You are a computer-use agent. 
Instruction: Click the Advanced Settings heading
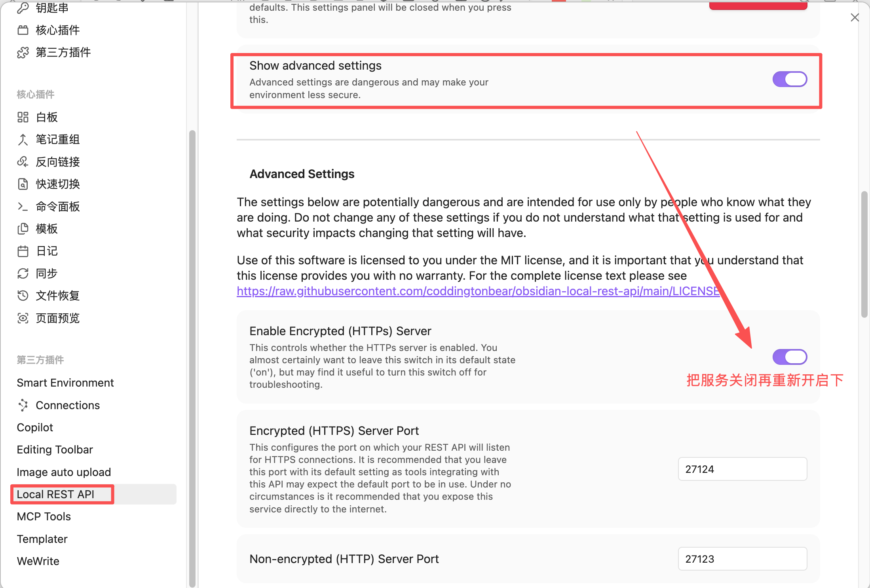coord(302,174)
